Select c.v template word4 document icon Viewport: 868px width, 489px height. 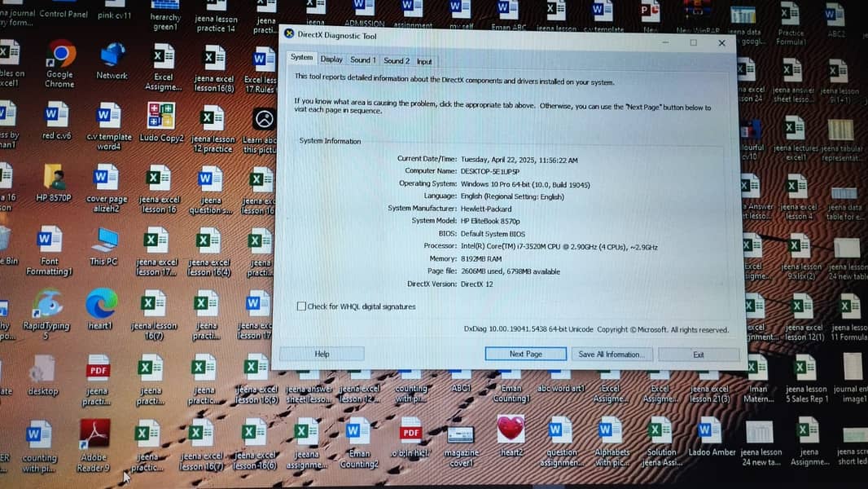[108, 127]
